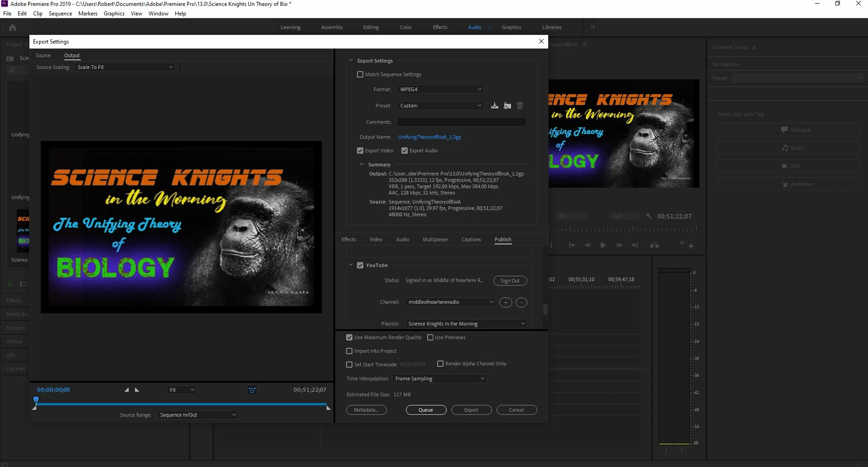The height and width of the screenshot is (467, 868).
Task: Save the export preset icon
Action: [x=494, y=106]
